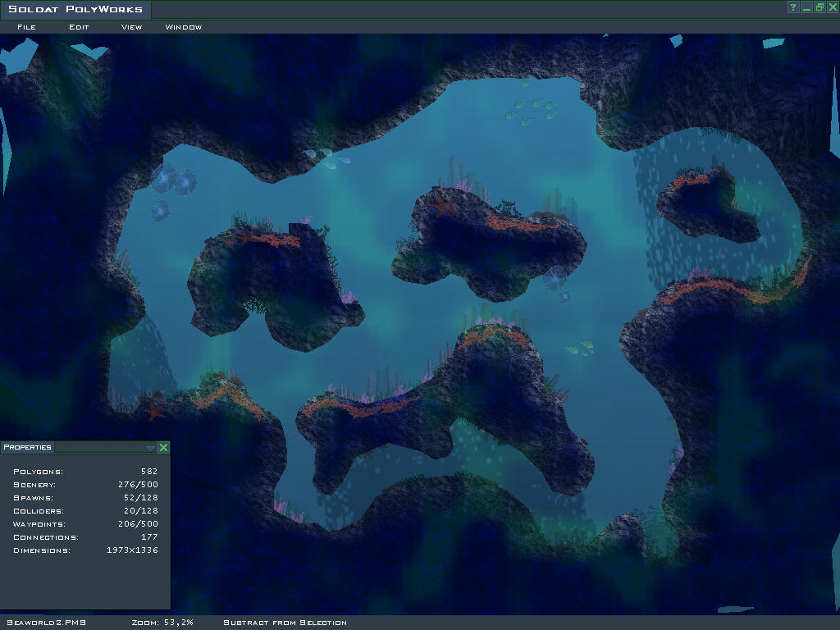Click the Soldat PolyWorks title bar label

click(75, 10)
